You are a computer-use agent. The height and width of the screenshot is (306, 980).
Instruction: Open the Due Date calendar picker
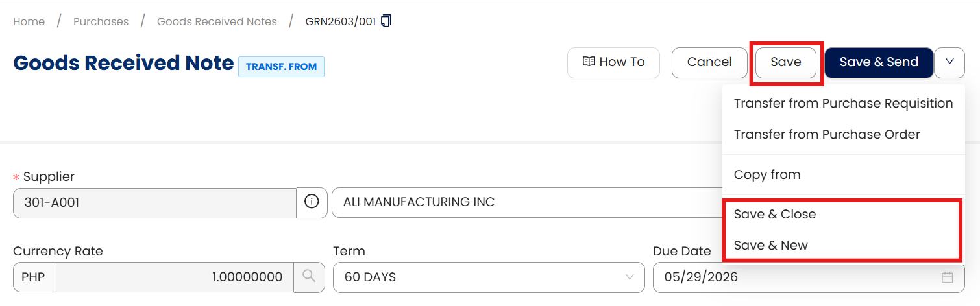coord(947,277)
